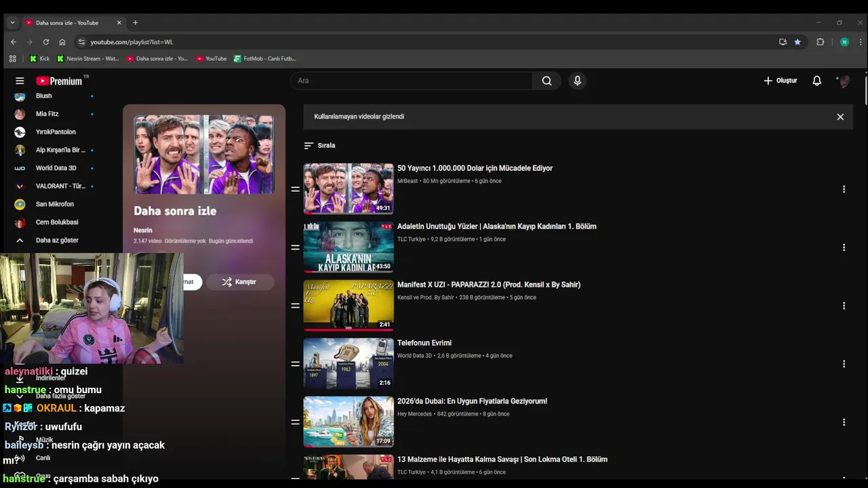868x488 pixels.
Task: Click reorder handle of Alaska'nın Kayıp Kadınları row
Action: (x=295, y=247)
